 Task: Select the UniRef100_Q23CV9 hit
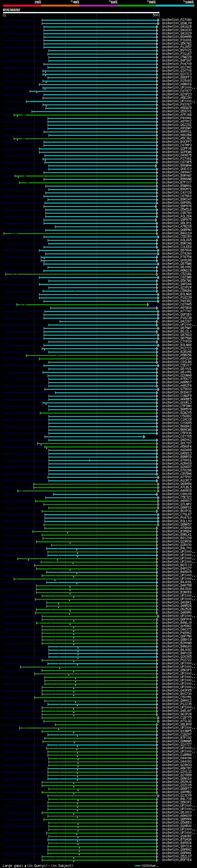pyautogui.click(x=176, y=796)
